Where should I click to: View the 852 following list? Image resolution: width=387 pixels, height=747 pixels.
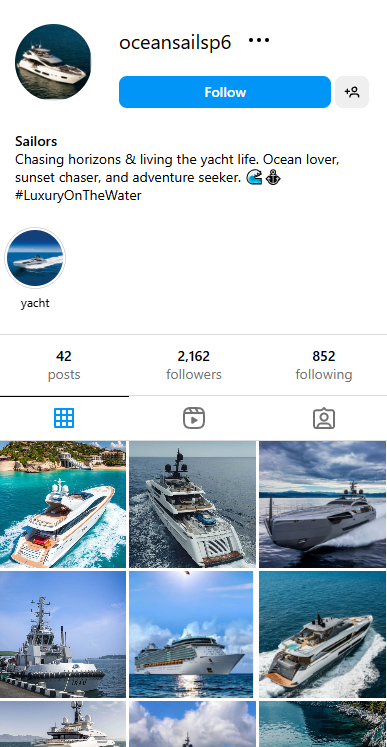(324, 365)
